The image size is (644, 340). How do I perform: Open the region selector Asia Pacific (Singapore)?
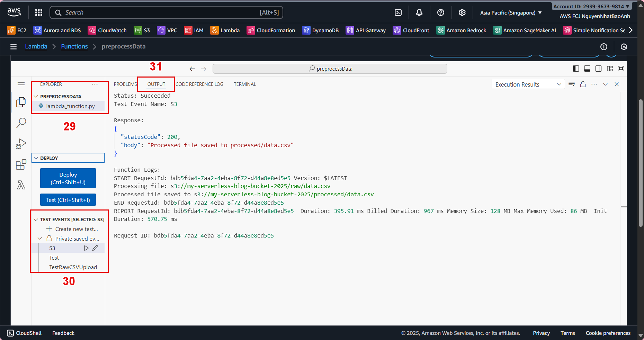(511, 13)
